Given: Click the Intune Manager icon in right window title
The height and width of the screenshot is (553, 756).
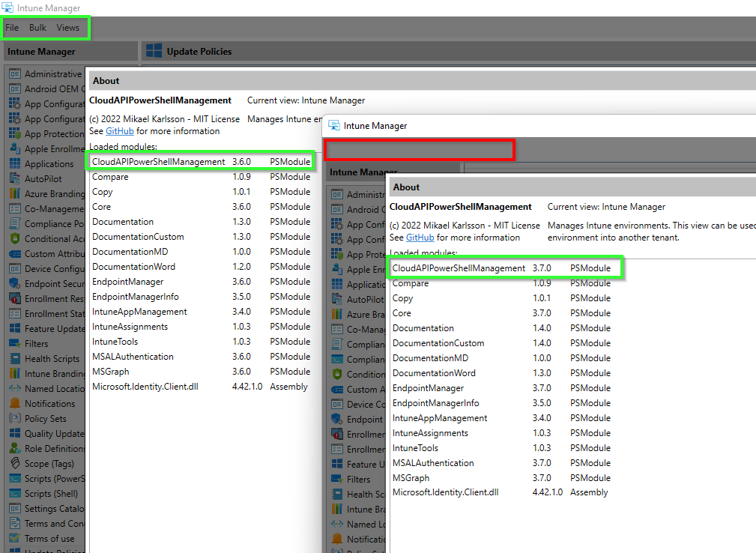Looking at the screenshot, I should point(334,125).
